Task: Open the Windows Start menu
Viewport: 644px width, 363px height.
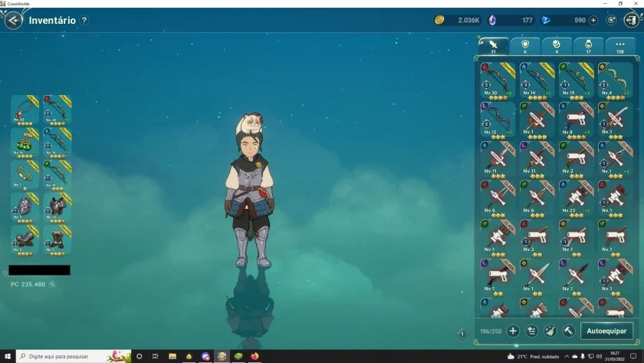Action: tap(8, 356)
